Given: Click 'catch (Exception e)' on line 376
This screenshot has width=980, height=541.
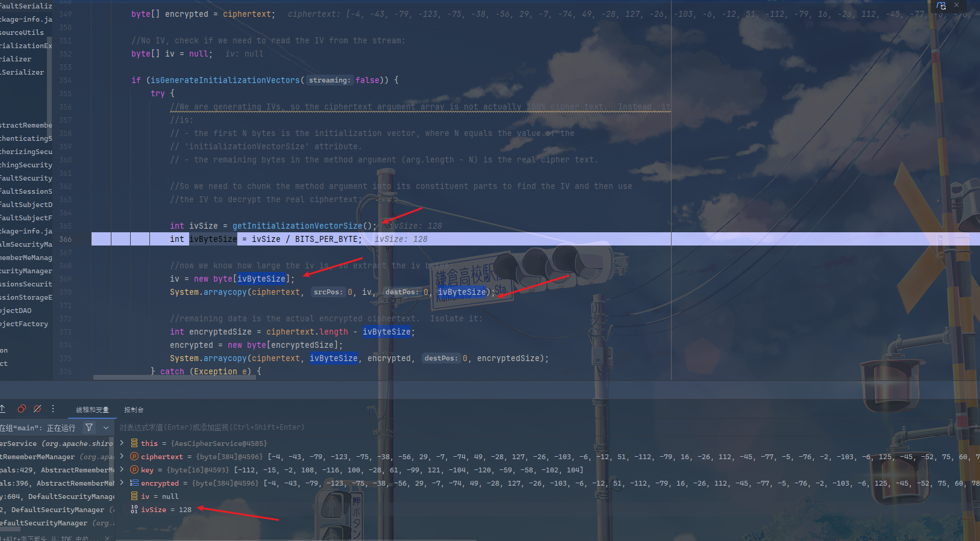Looking at the screenshot, I should click(x=206, y=371).
